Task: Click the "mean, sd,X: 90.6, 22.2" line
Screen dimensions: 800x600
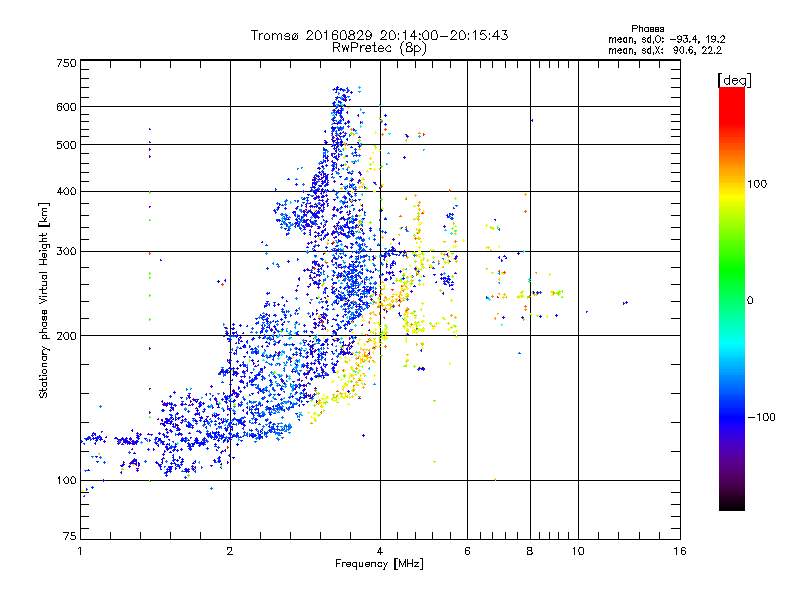Action: 665,50
